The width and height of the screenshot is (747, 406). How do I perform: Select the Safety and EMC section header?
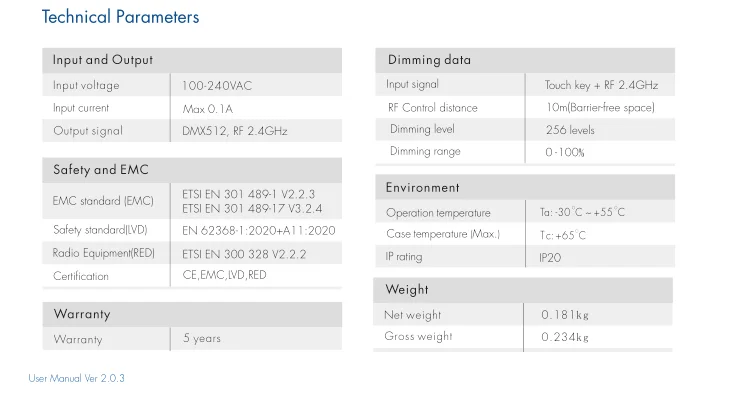coord(192,170)
